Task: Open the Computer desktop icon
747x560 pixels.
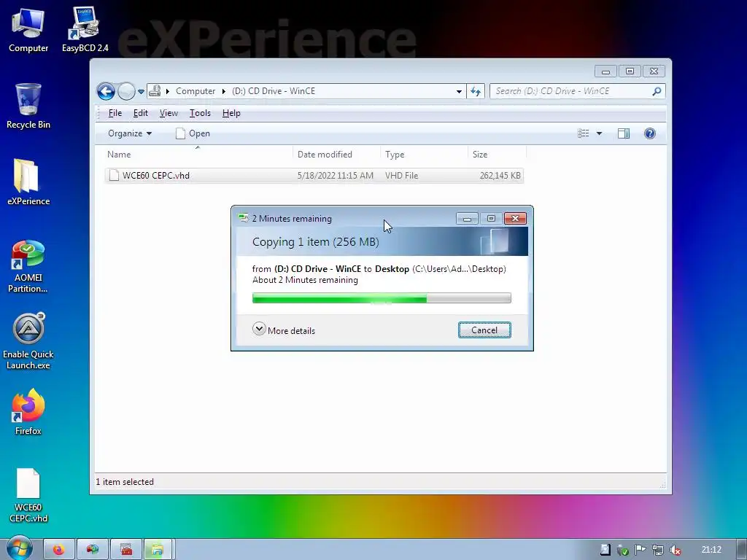Action: [28, 31]
